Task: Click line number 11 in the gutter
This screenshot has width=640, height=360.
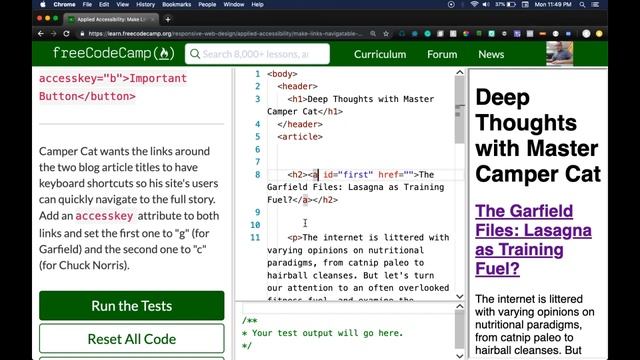Action: pyautogui.click(x=255, y=238)
